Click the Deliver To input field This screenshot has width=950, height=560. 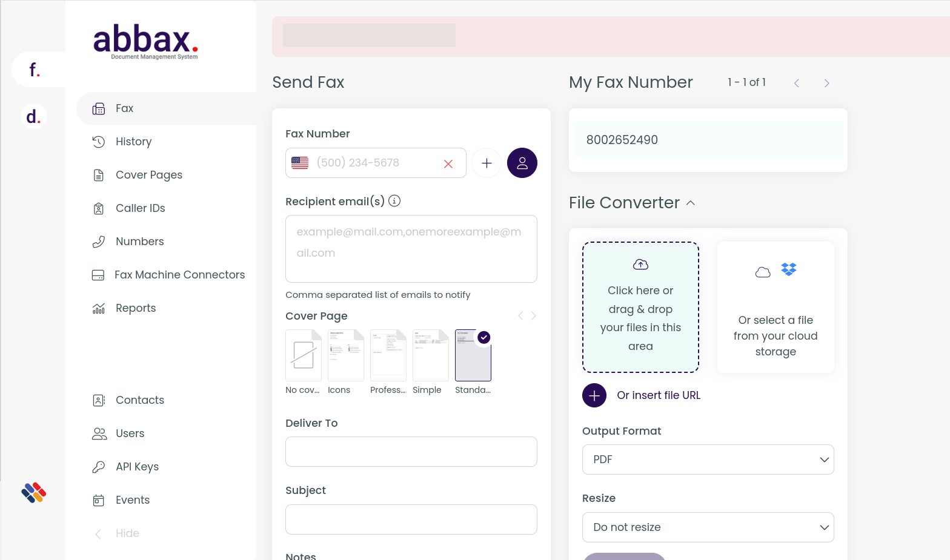[x=411, y=452]
